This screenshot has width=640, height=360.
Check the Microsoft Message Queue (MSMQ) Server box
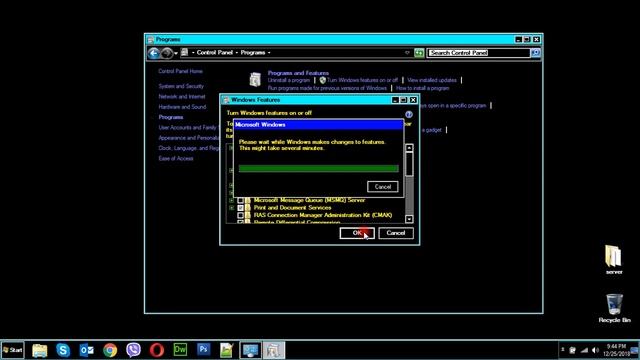click(240, 200)
